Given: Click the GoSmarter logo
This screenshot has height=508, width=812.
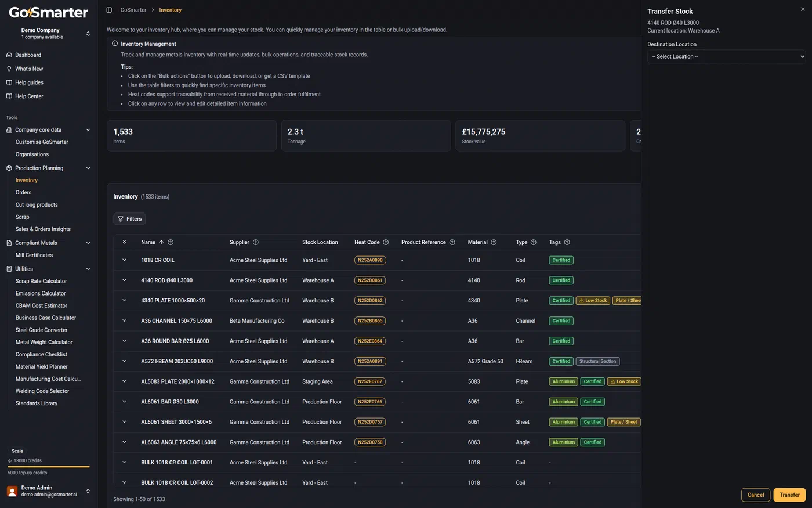Looking at the screenshot, I should [x=49, y=12].
